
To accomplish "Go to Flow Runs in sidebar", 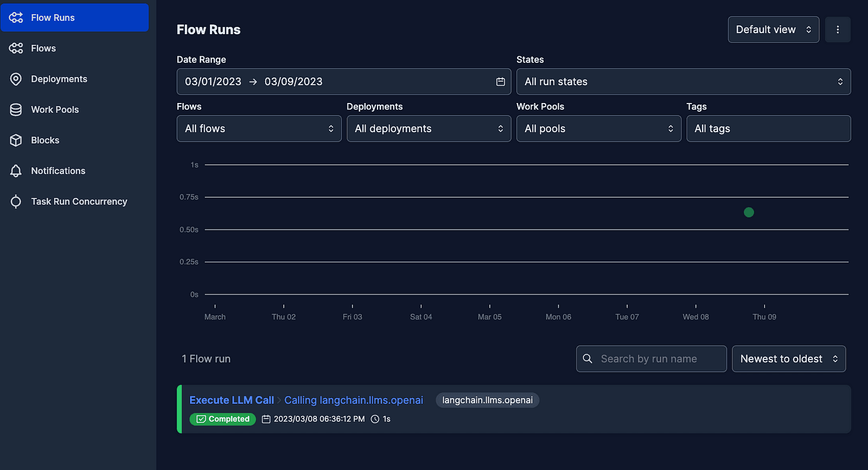I will [x=74, y=18].
